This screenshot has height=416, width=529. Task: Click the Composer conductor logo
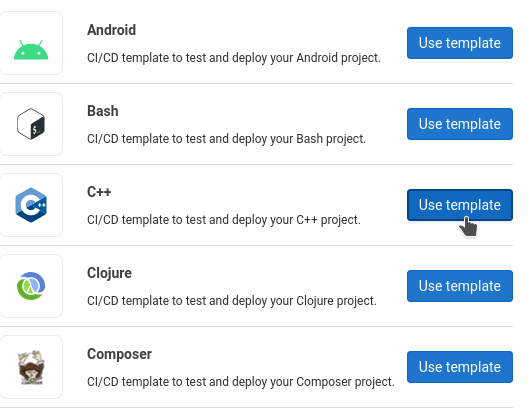click(x=31, y=367)
